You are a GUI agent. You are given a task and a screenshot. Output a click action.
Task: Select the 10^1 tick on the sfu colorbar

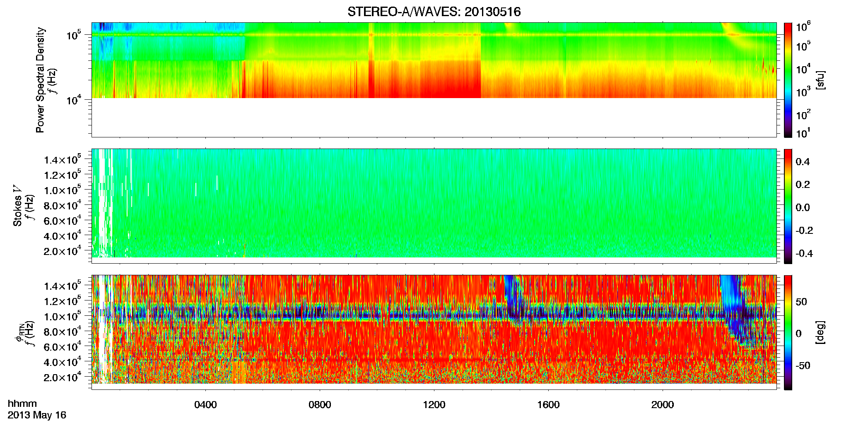[803, 133]
